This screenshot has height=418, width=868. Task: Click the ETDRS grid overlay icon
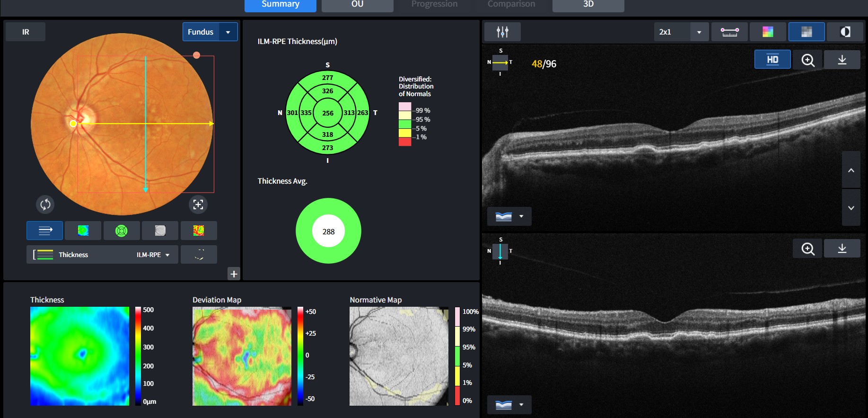point(122,231)
